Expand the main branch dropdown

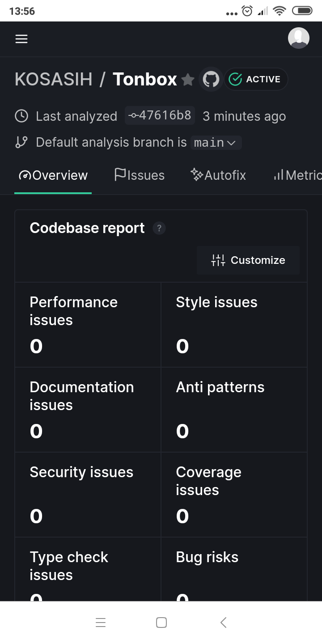[x=216, y=143]
